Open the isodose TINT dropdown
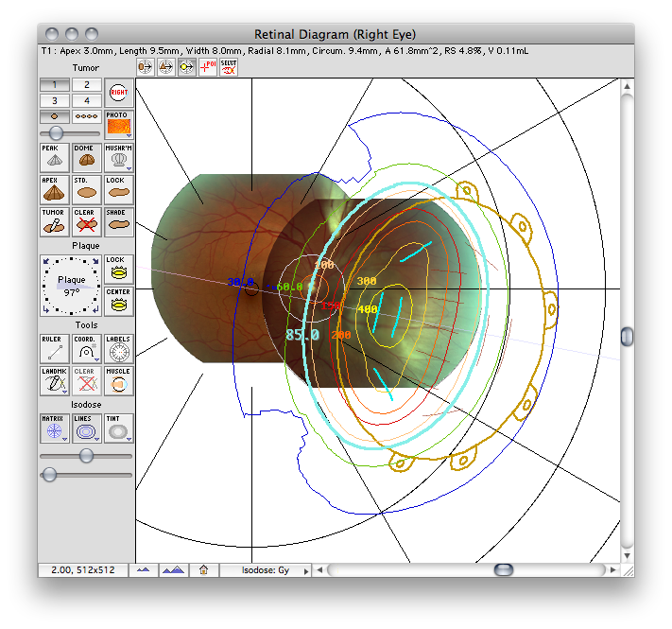Screen dimensions: 672x629 click(x=119, y=428)
